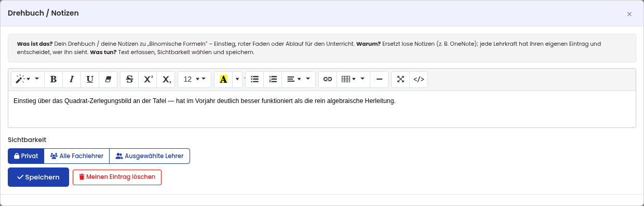The height and width of the screenshot is (206, 644).
Task: Open the color picker dropdown arrow
Action: pos(237,79)
